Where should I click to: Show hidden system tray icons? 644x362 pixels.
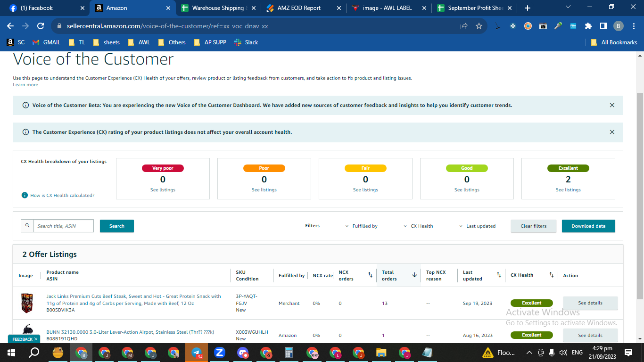529,353
